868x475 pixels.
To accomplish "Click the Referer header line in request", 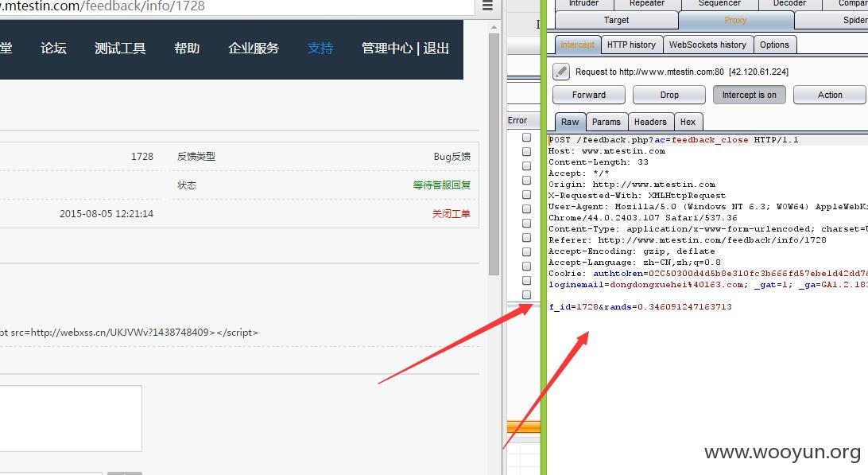I will click(x=687, y=240).
